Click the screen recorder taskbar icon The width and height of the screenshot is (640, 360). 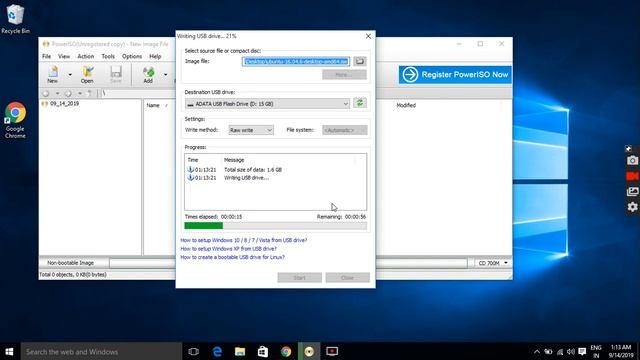pos(332,351)
